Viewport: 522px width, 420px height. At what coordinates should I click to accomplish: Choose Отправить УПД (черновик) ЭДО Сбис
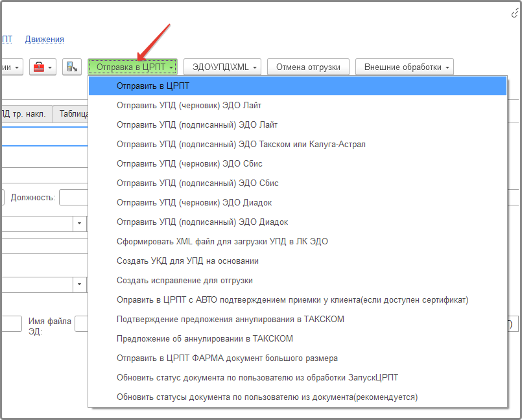(298, 164)
